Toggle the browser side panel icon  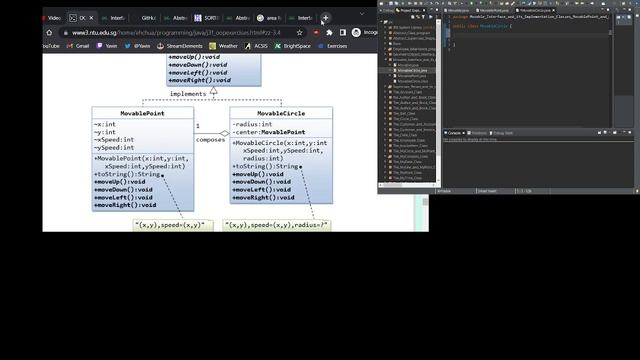point(343,33)
